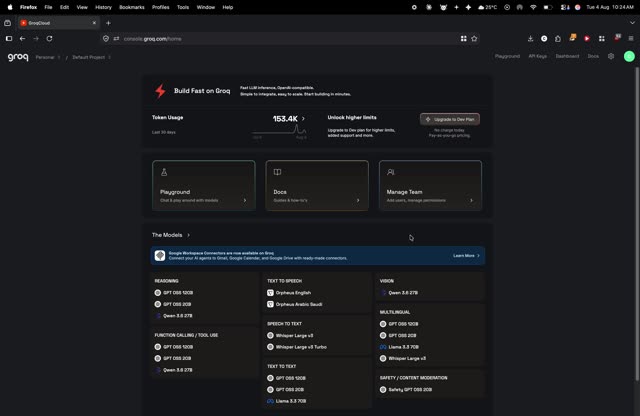Select GPT OSS 20B under Function Calling
This screenshot has width=640, height=416.
coord(173,358)
